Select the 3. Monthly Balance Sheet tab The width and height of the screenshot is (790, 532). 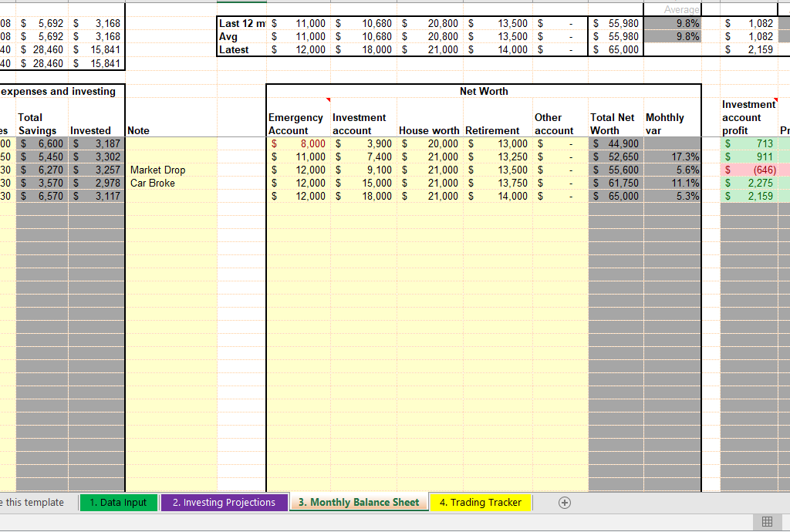[359, 503]
